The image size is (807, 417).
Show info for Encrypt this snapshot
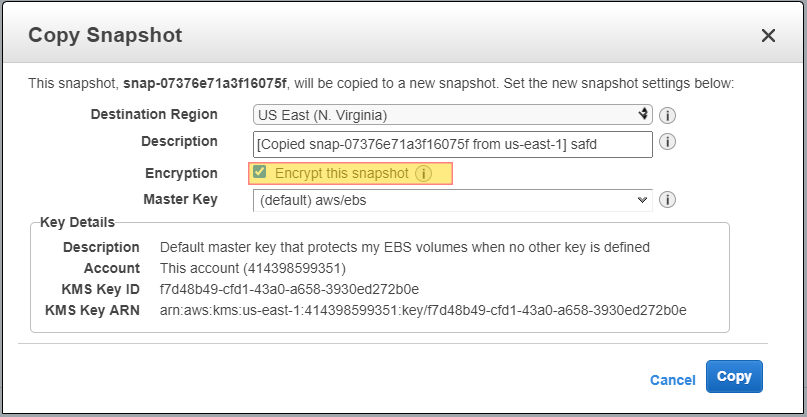click(423, 174)
